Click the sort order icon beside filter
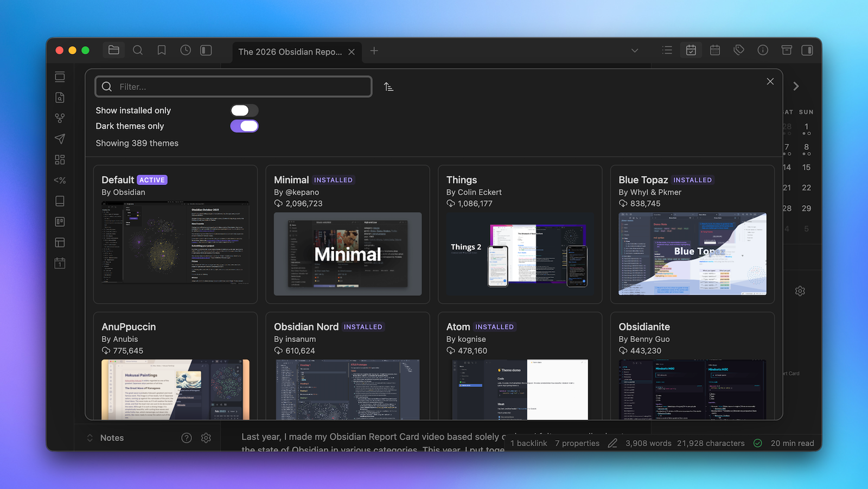Viewport: 868px width, 489px height. pyautogui.click(x=388, y=87)
